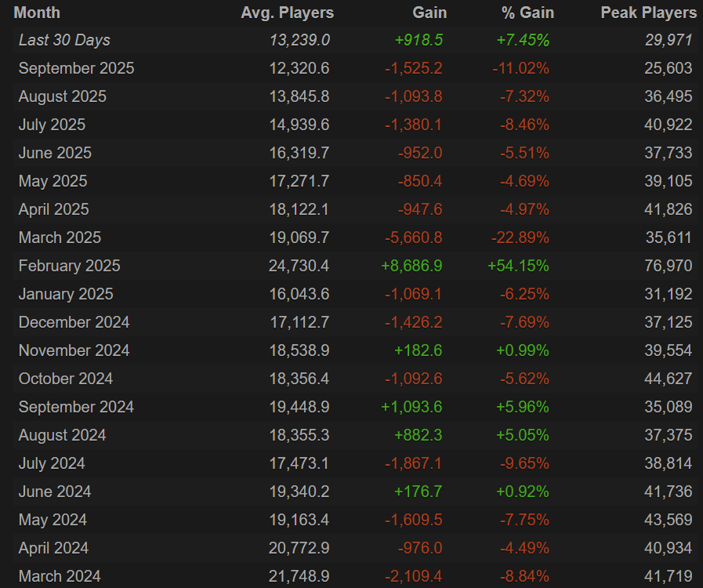The image size is (703, 588).
Task: Select average players value 16,319.7
Action: point(299,153)
